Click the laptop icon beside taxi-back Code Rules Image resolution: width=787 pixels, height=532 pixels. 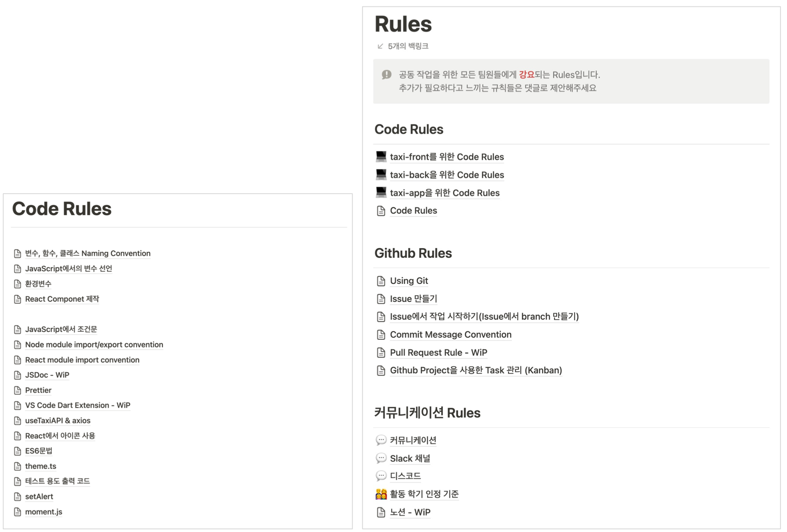[x=381, y=174]
